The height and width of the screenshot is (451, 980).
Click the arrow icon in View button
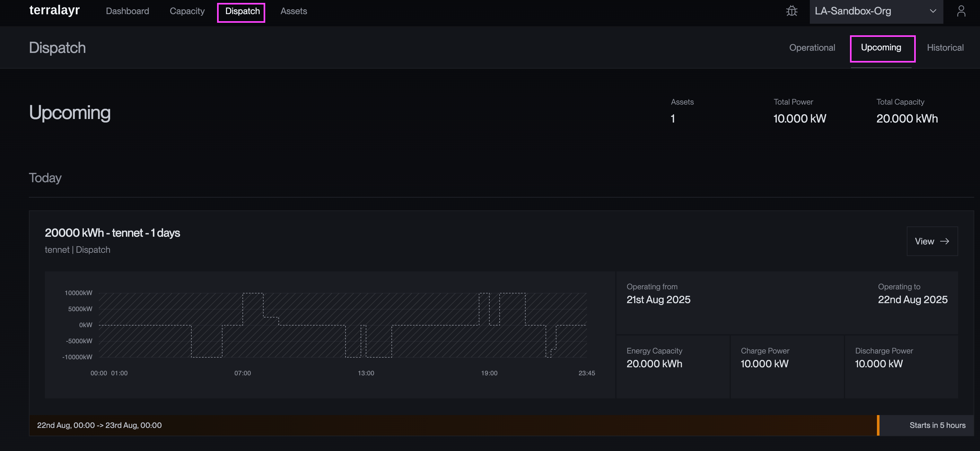point(944,241)
